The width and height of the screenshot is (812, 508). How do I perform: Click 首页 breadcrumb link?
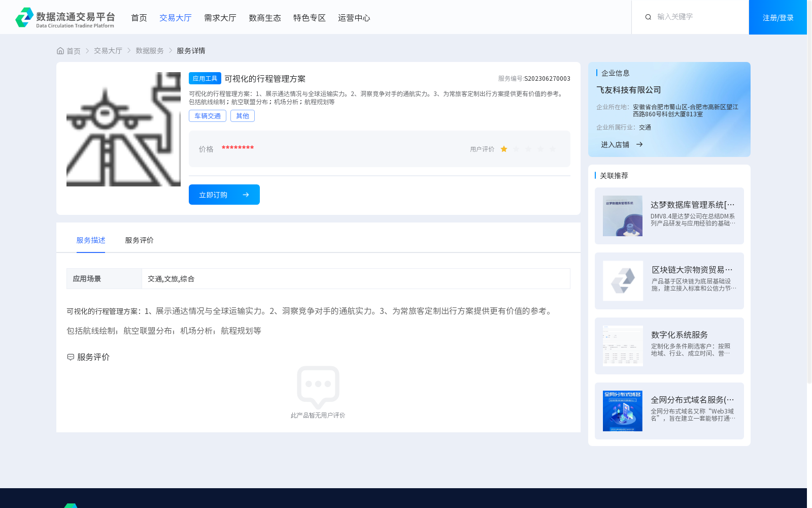pos(74,51)
